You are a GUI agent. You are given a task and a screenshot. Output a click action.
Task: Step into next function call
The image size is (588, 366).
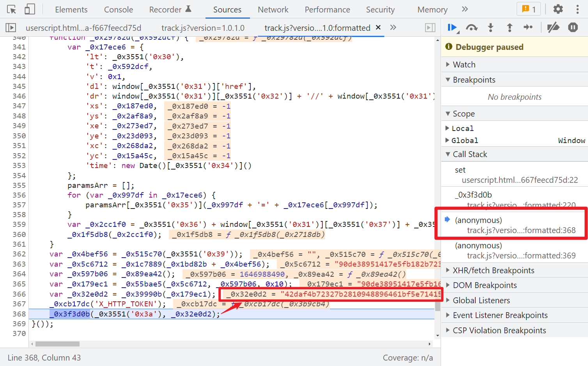point(491,28)
